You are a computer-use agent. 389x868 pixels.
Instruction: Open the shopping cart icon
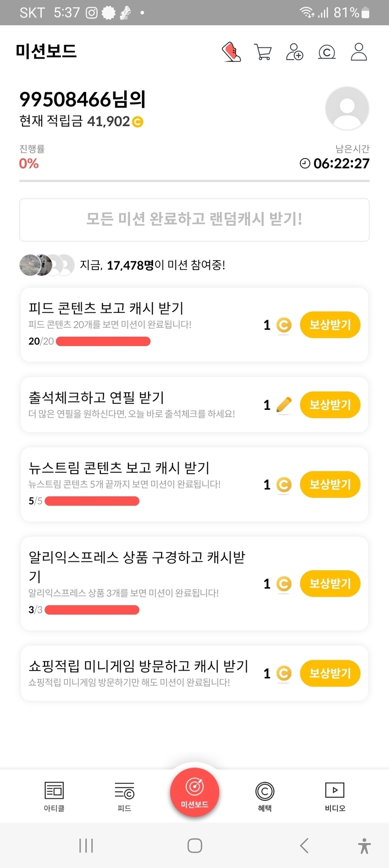click(262, 52)
